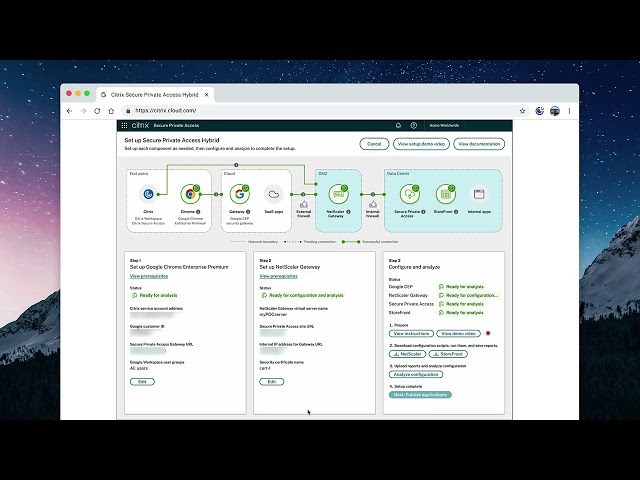Click the 'Set up NetScaler Gateway' heading
Image resolution: width=640 pixels, height=480 pixels.
pyautogui.click(x=290, y=267)
